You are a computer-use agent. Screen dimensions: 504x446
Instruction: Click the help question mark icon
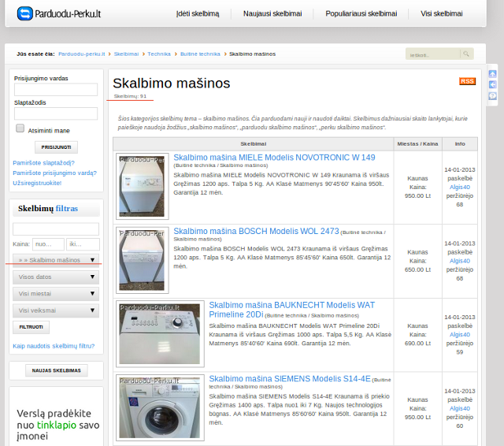[492, 95]
